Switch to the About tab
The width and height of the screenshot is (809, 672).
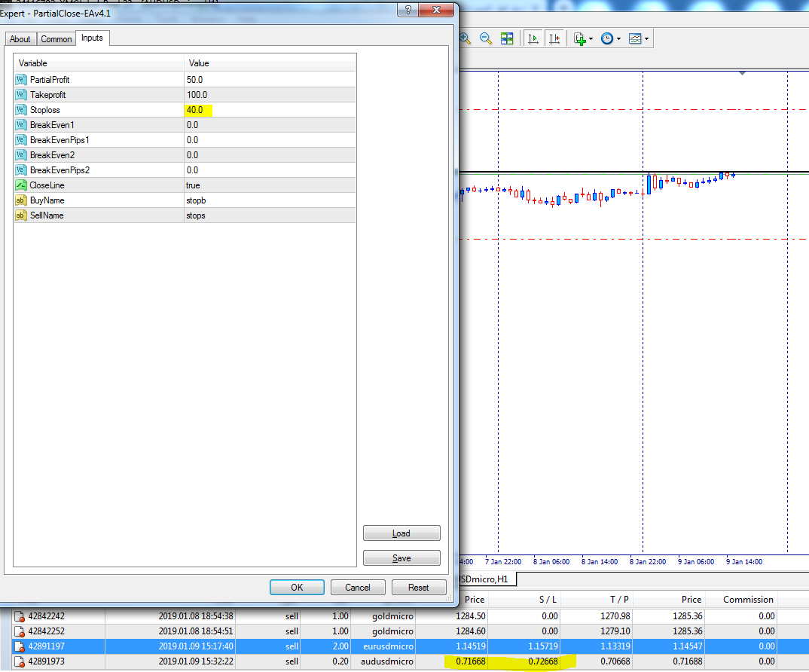(20, 39)
